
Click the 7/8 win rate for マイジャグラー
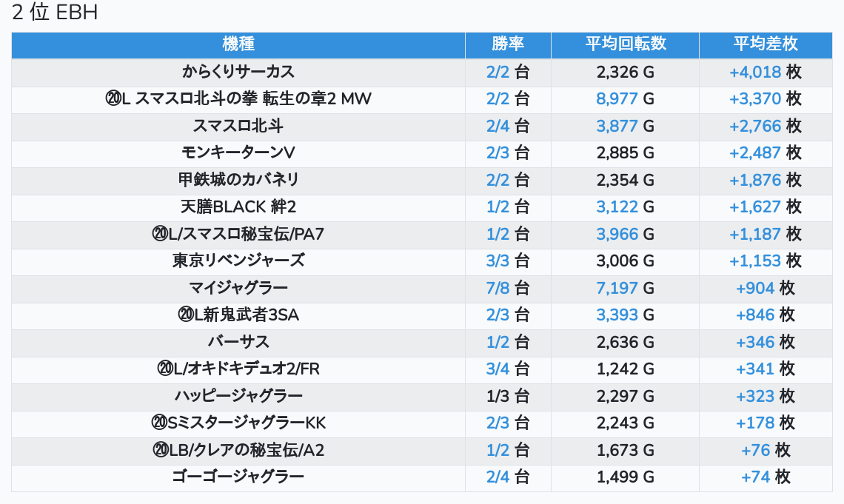click(x=498, y=288)
